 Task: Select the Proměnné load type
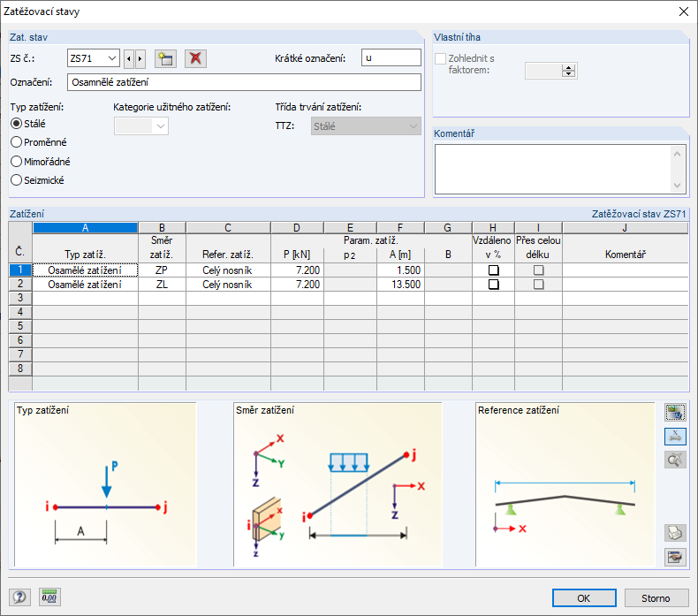click(x=17, y=142)
